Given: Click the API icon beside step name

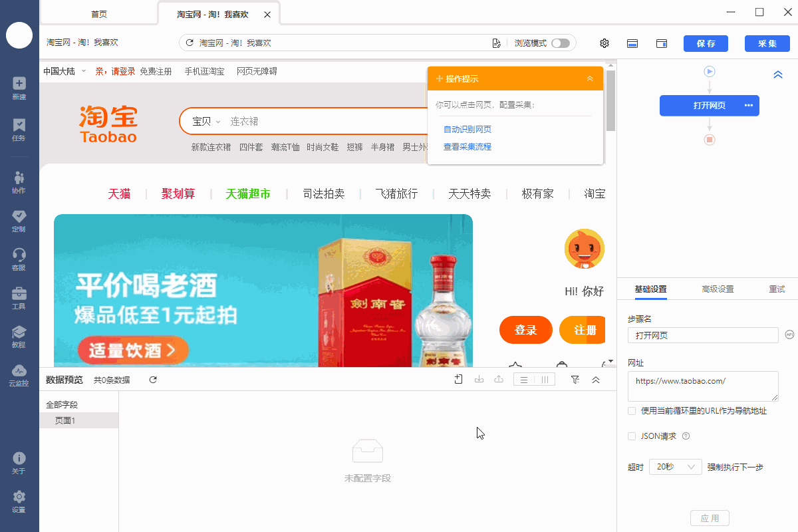Looking at the screenshot, I should (x=789, y=334).
